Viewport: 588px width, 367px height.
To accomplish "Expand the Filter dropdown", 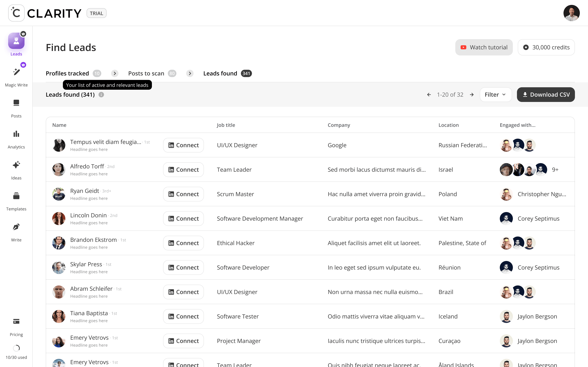I will pos(496,95).
